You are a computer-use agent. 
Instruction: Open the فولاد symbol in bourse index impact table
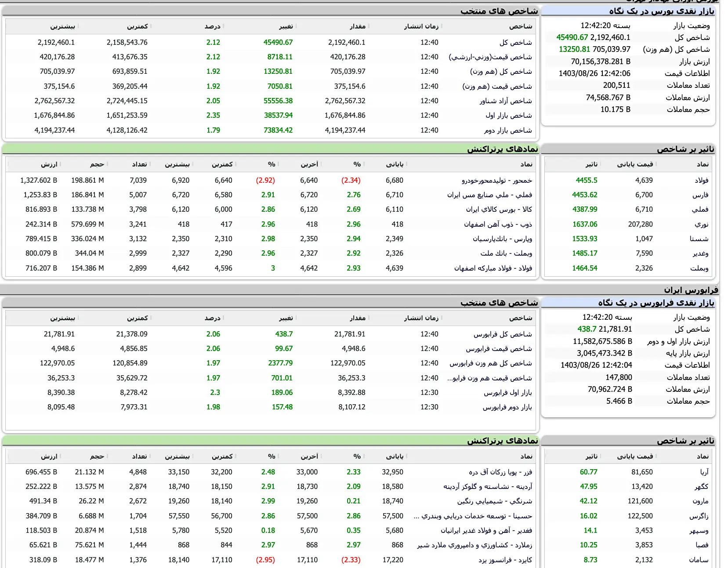pyautogui.click(x=702, y=181)
